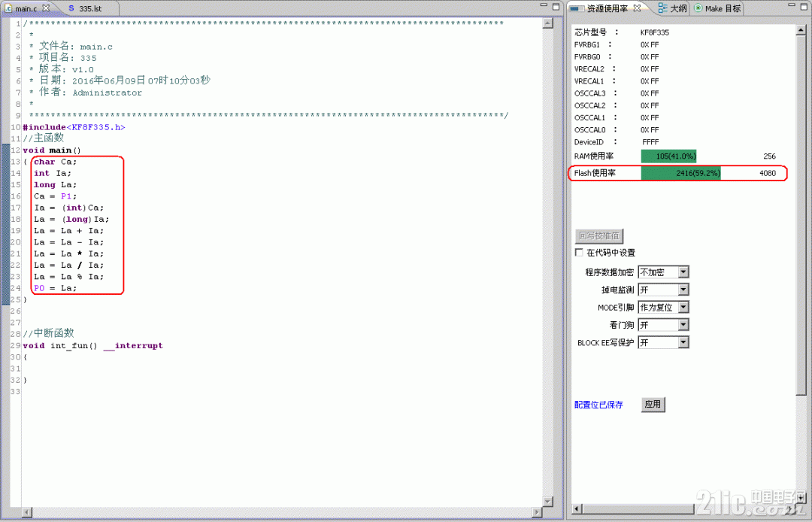Click the //中断函数 comment line

49,333
